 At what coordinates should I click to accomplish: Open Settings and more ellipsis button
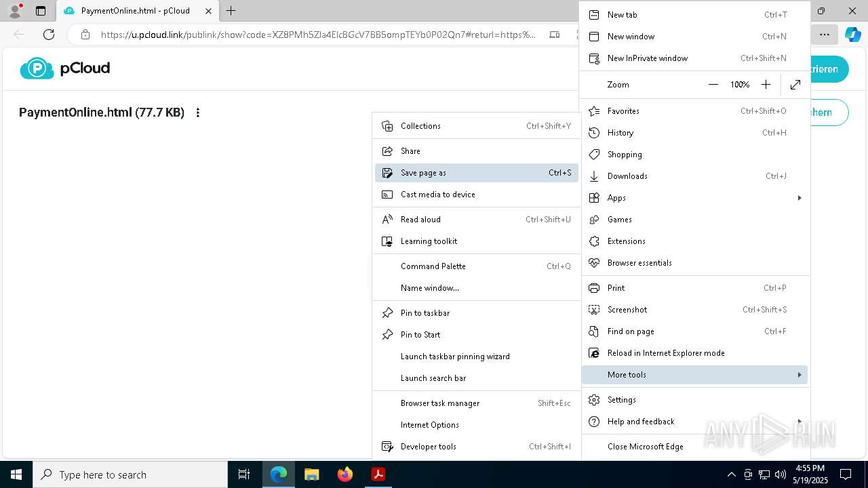825,35
